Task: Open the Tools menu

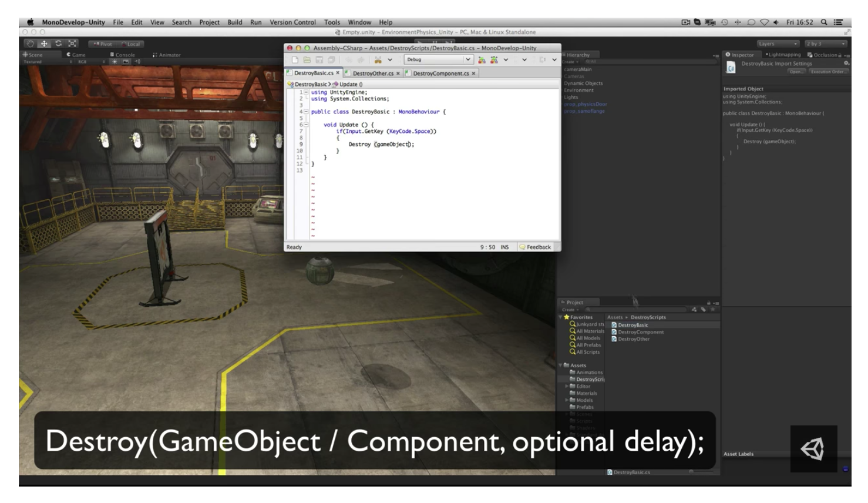Action: pos(332,22)
